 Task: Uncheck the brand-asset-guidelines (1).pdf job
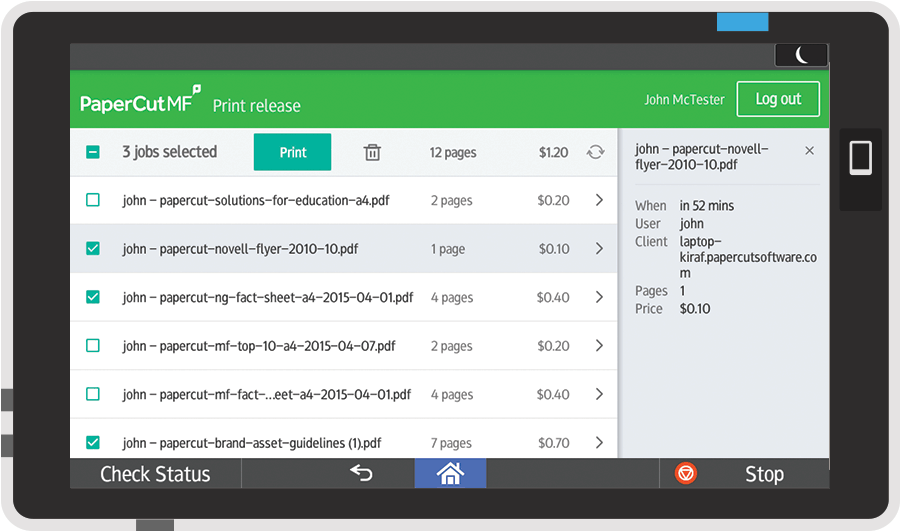click(93, 443)
